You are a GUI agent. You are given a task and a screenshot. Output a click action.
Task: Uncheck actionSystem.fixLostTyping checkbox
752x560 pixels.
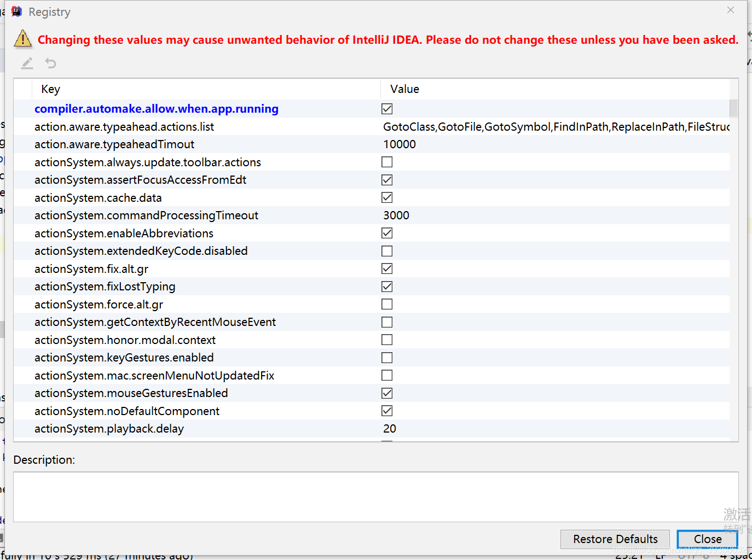[387, 287]
